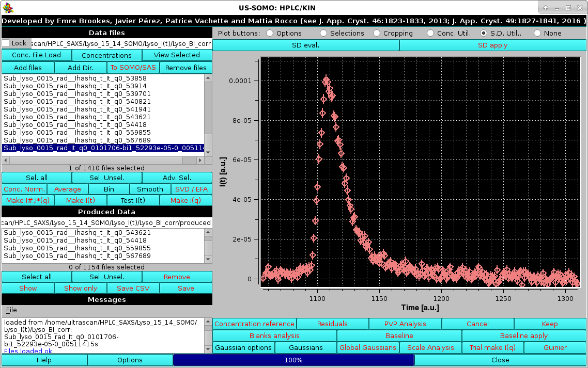This screenshot has height=368, width=588.
Task: Open Gaussian options
Action: pyautogui.click(x=243, y=347)
